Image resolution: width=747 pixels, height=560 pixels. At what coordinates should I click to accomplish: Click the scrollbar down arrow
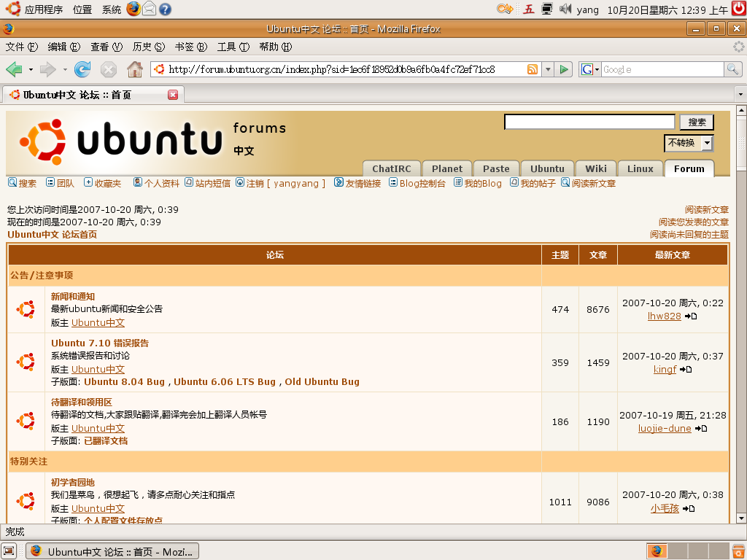741,518
